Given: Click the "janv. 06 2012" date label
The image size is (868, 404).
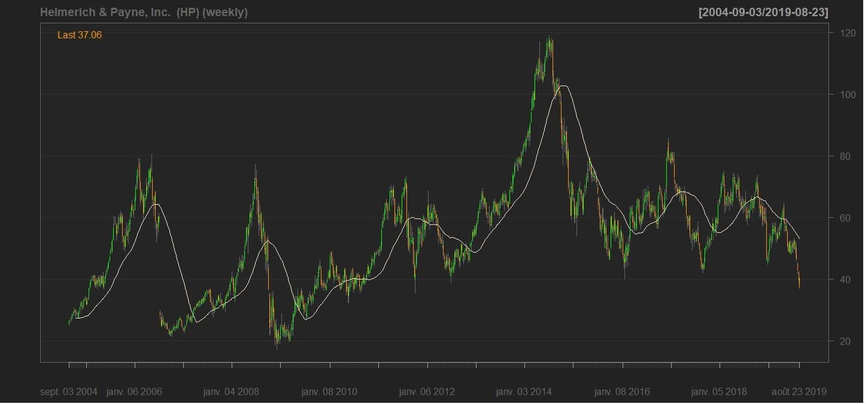Looking at the screenshot, I should [x=427, y=392].
